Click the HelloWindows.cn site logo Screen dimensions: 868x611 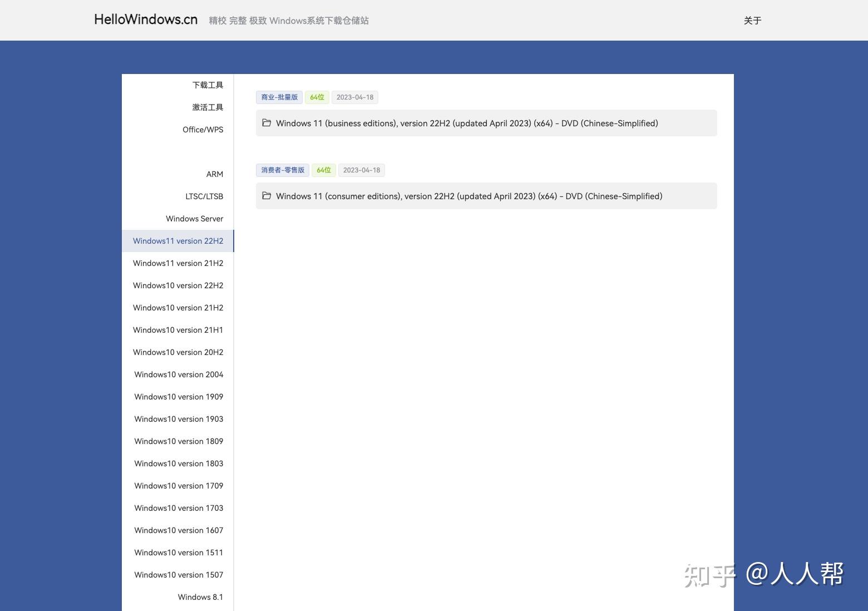pyautogui.click(x=146, y=19)
